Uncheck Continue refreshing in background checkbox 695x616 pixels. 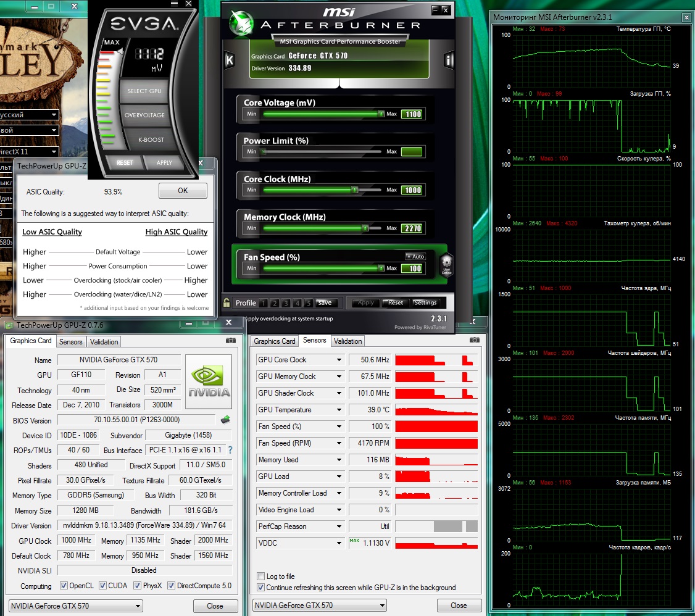tap(261, 587)
